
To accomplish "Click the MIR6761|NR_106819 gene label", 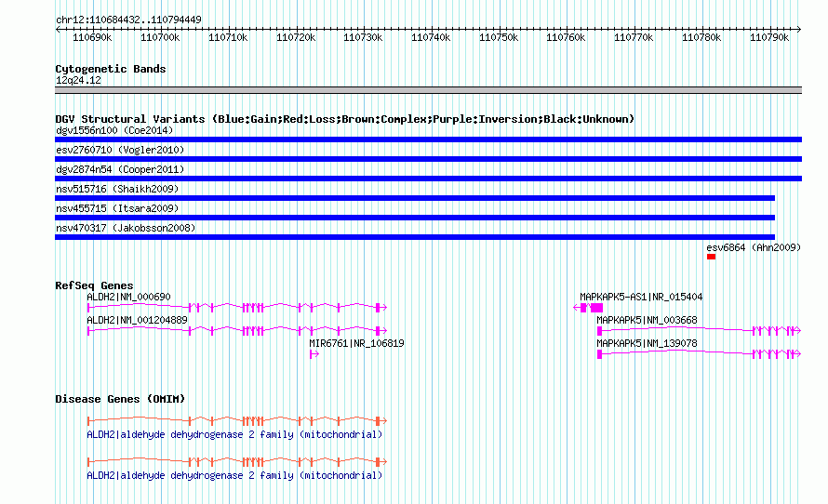I will [357, 343].
